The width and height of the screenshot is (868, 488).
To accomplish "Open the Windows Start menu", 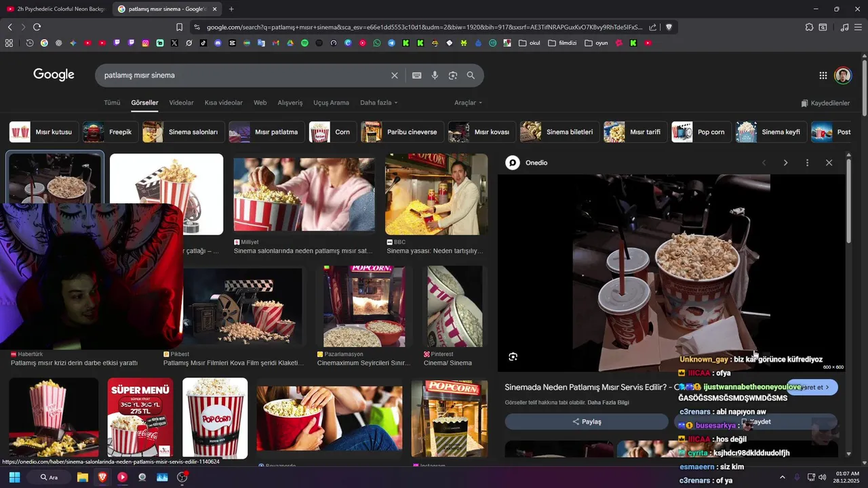I will pos(14,477).
